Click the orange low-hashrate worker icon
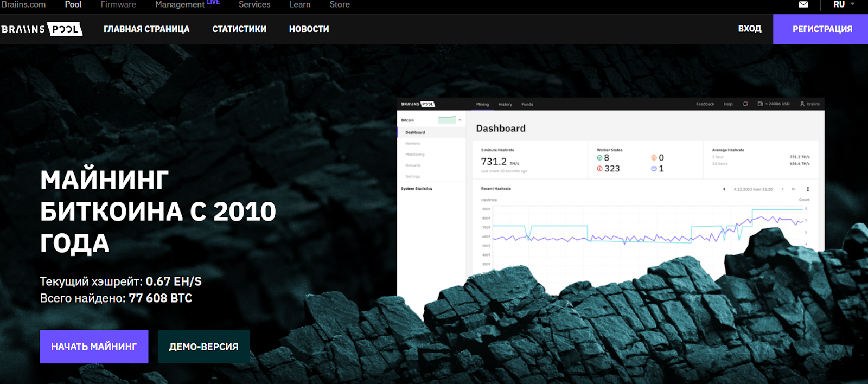 click(x=654, y=158)
